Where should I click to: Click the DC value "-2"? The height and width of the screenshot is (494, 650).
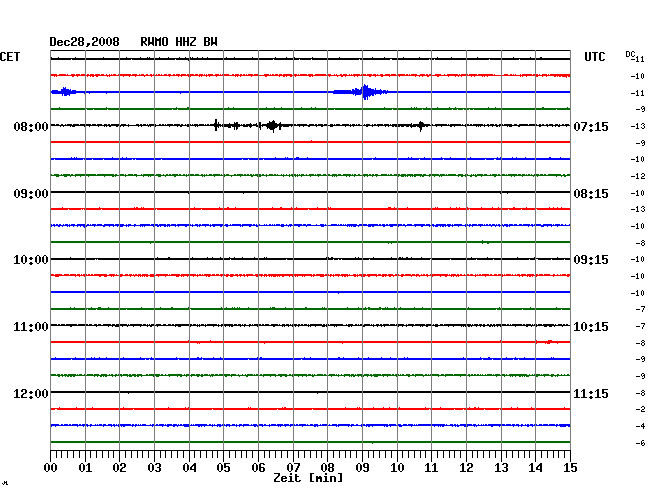click(x=640, y=409)
